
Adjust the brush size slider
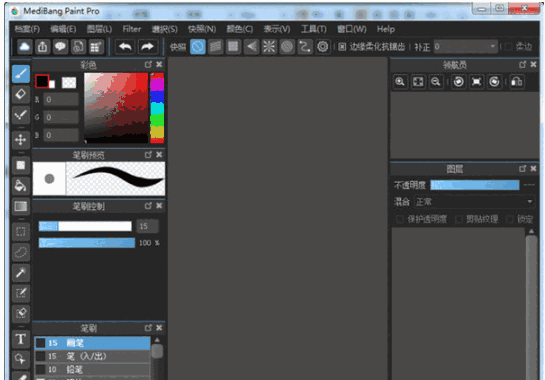pos(85,226)
